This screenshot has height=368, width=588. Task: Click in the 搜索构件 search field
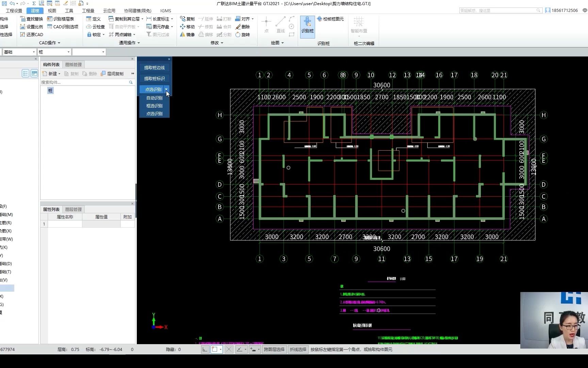pyautogui.click(x=84, y=82)
